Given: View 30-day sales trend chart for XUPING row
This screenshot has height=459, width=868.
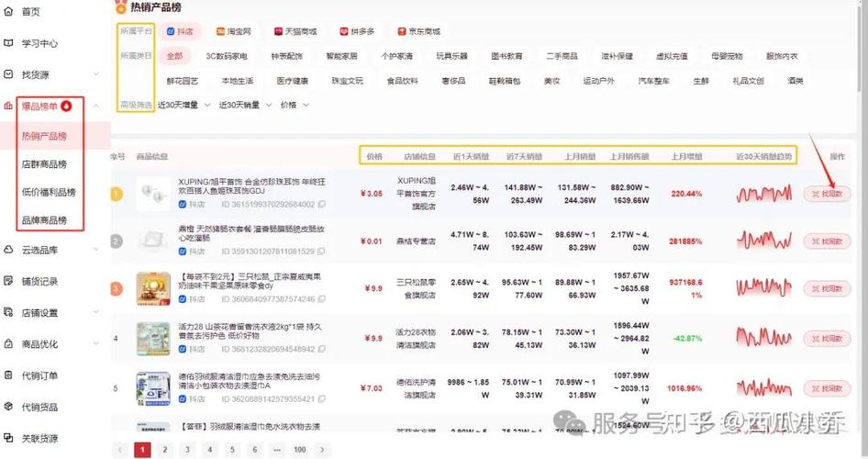Looking at the screenshot, I should click(x=764, y=194).
